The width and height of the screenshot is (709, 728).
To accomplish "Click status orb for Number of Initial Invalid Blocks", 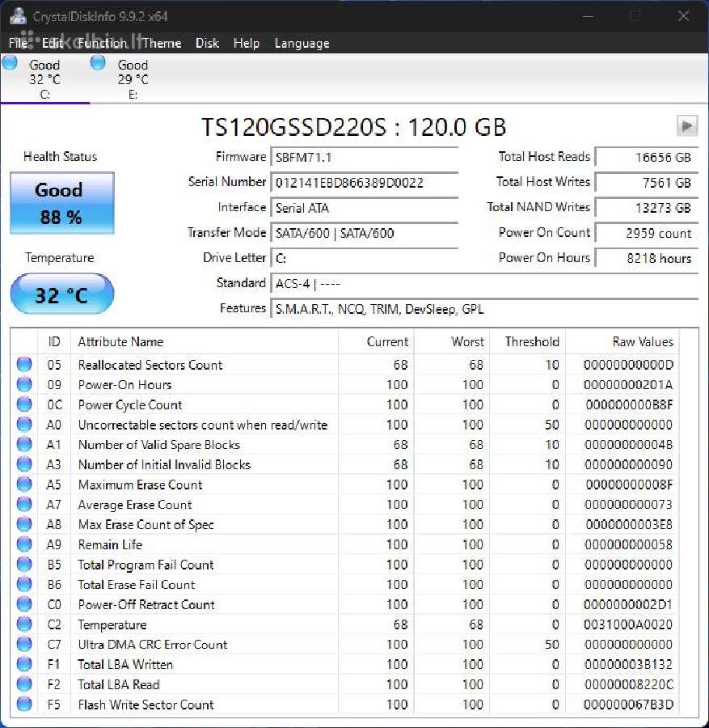I will [24, 464].
